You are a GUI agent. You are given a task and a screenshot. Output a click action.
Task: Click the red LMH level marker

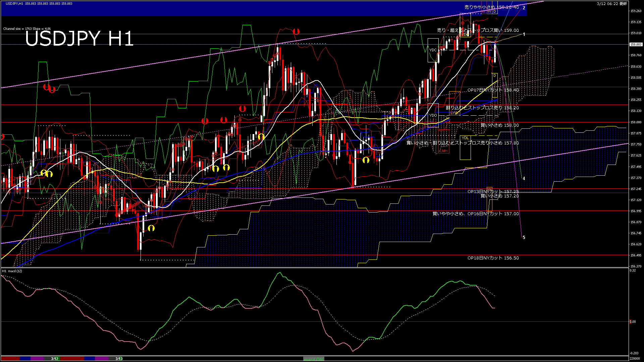(x=444, y=151)
